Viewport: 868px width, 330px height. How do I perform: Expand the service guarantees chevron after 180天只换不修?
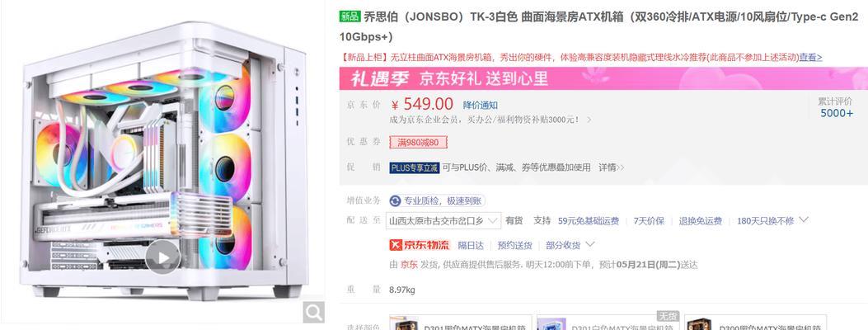coord(804,219)
